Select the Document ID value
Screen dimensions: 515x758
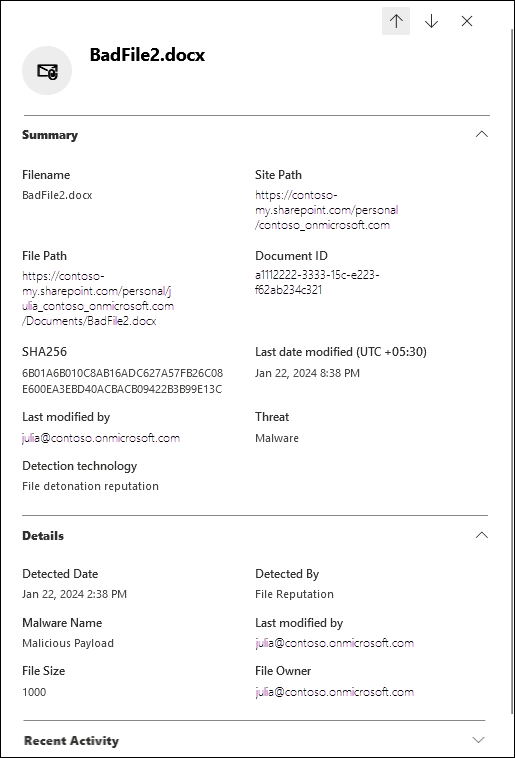(317, 282)
